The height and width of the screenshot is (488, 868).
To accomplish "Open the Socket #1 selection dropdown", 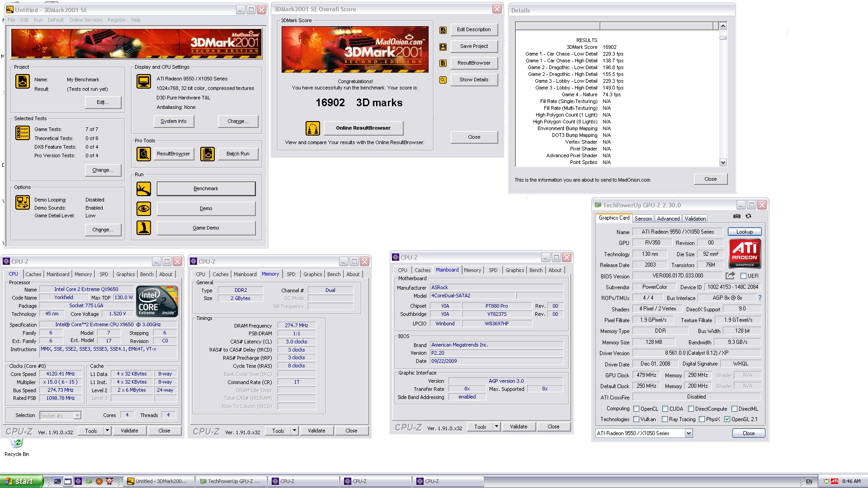I will click(77, 416).
